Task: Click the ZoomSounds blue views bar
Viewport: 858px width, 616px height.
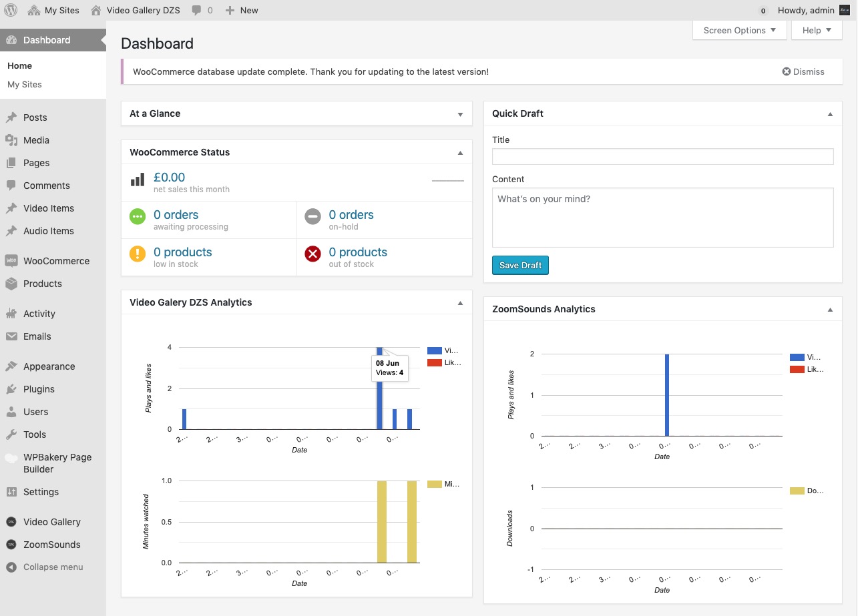Action: pyautogui.click(x=667, y=395)
